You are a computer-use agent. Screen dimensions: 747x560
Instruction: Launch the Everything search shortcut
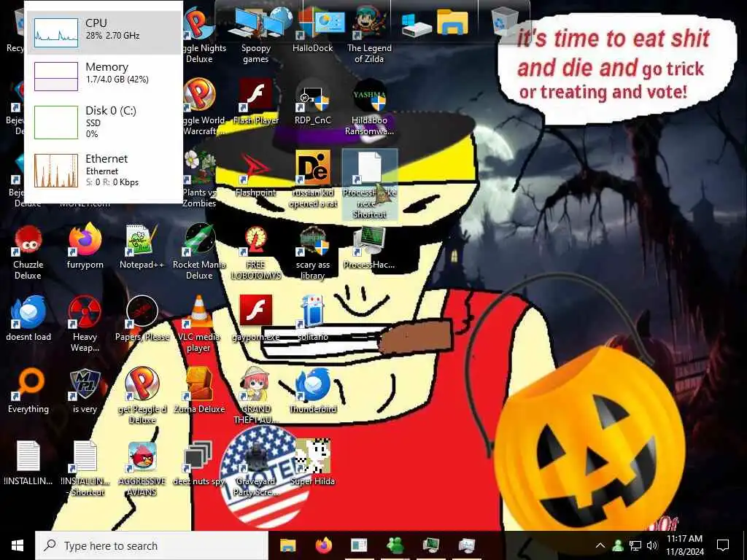pos(28,391)
